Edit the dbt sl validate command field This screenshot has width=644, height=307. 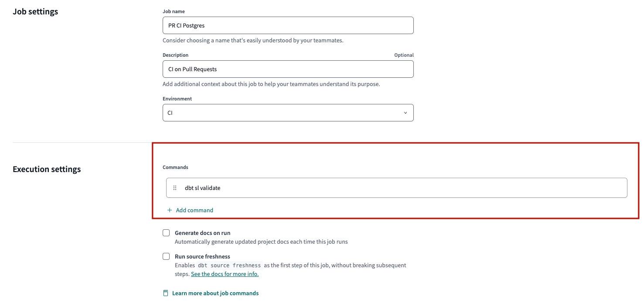pyautogui.click(x=305, y=187)
